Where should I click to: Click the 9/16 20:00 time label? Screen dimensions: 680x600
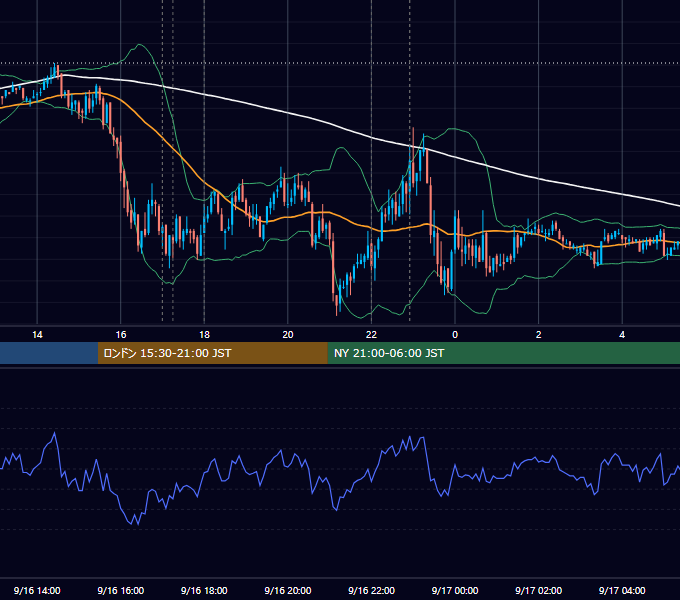point(288,590)
